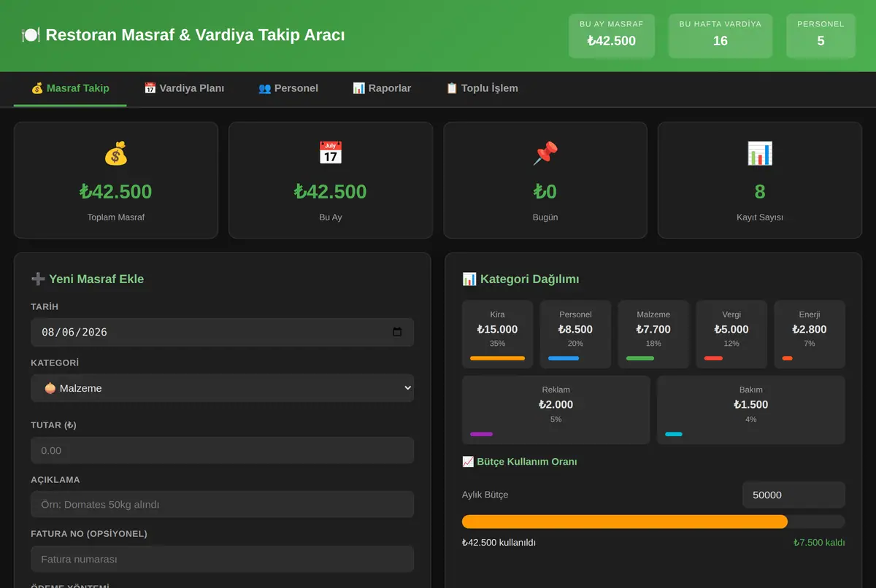876x588 pixels.
Task: Focus the Açıklama description field
Action: click(222, 504)
